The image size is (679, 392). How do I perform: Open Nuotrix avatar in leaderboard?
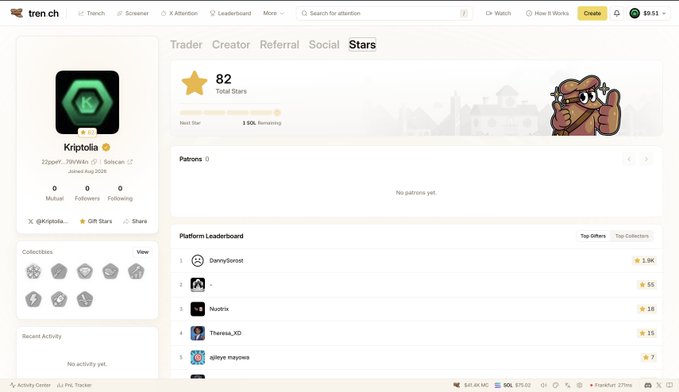click(197, 309)
